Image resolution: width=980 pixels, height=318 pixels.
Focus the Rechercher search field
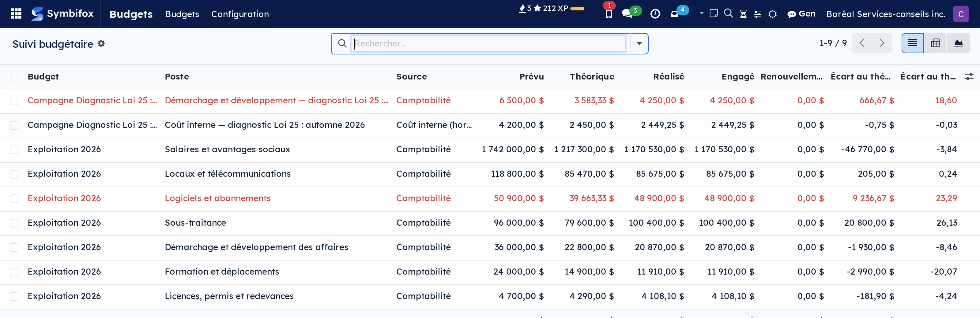pos(488,43)
